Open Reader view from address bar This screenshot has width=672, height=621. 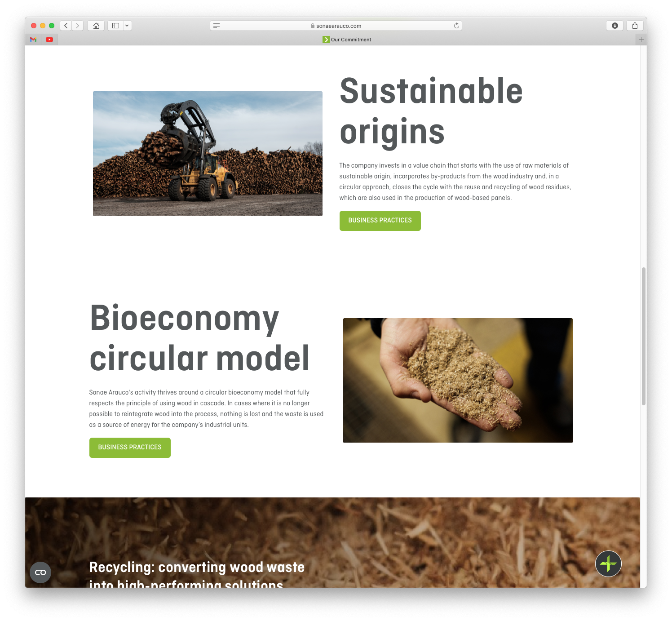pos(217,26)
